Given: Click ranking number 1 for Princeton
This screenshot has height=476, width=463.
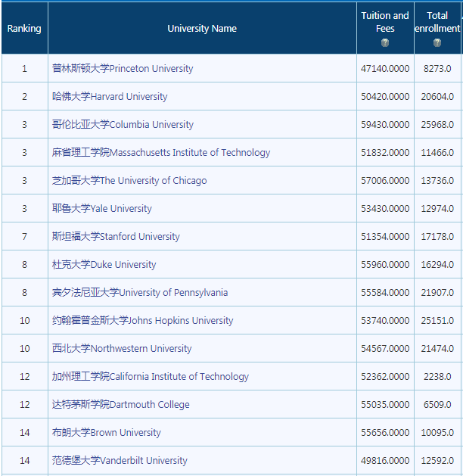Looking at the screenshot, I should click(24, 69).
